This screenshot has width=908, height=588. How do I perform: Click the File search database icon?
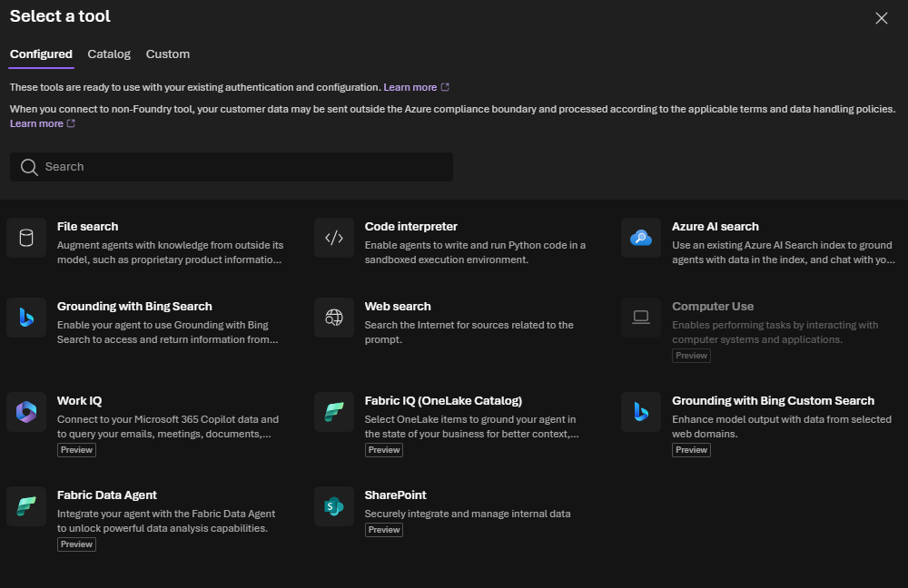(x=26, y=238)
